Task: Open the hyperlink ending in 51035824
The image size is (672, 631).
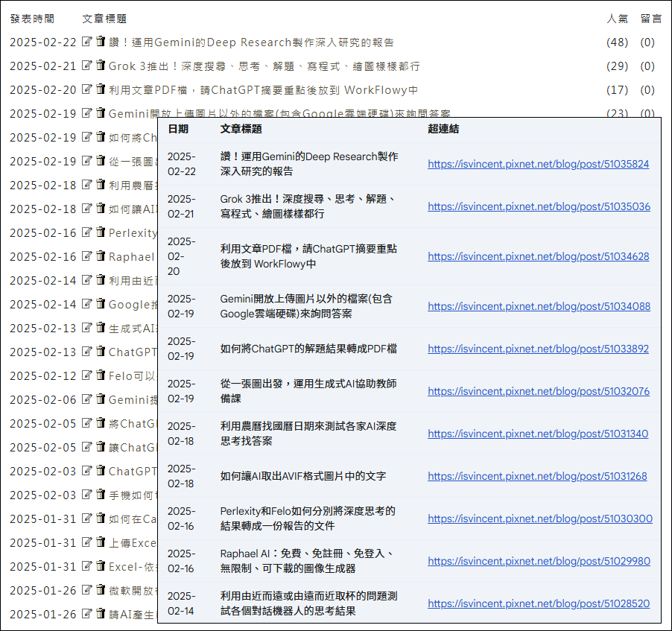Action: (x=539, y=164)
